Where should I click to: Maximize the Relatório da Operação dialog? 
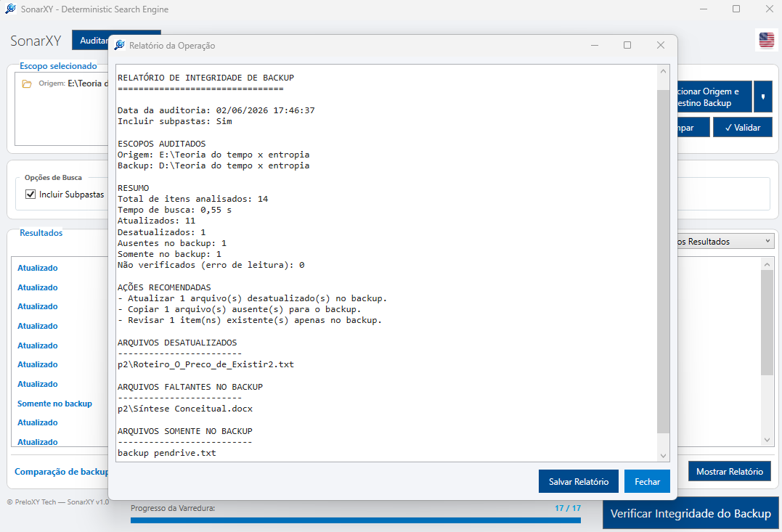[627, 45]
